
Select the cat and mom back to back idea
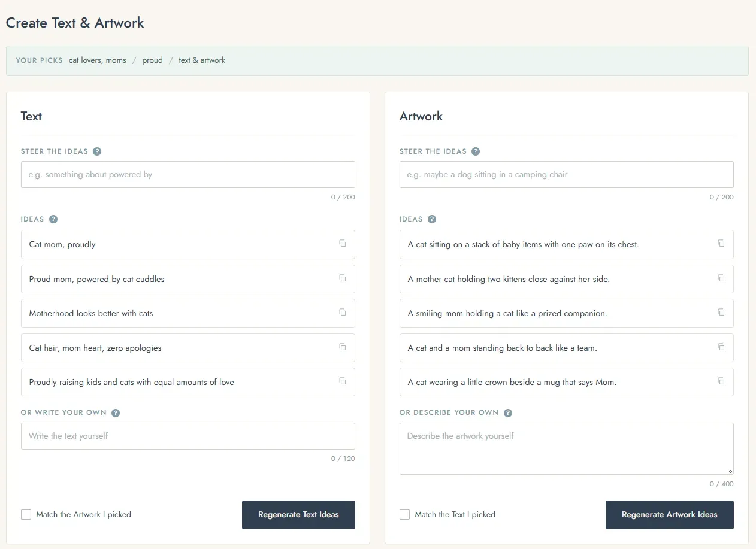coord(567,348)
